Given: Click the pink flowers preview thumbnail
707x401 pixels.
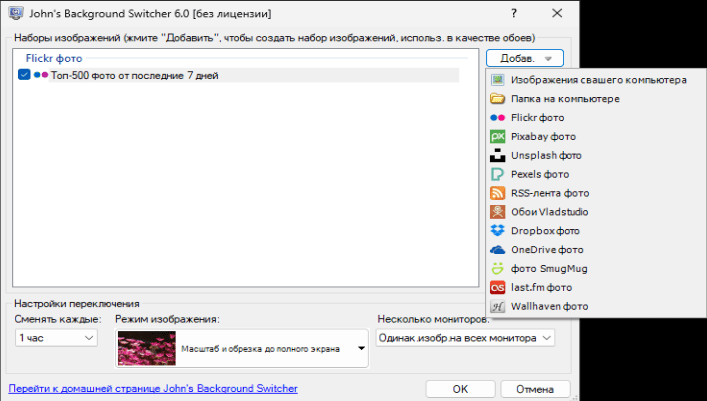Looking at the screenshot, I should pos(147,348).
